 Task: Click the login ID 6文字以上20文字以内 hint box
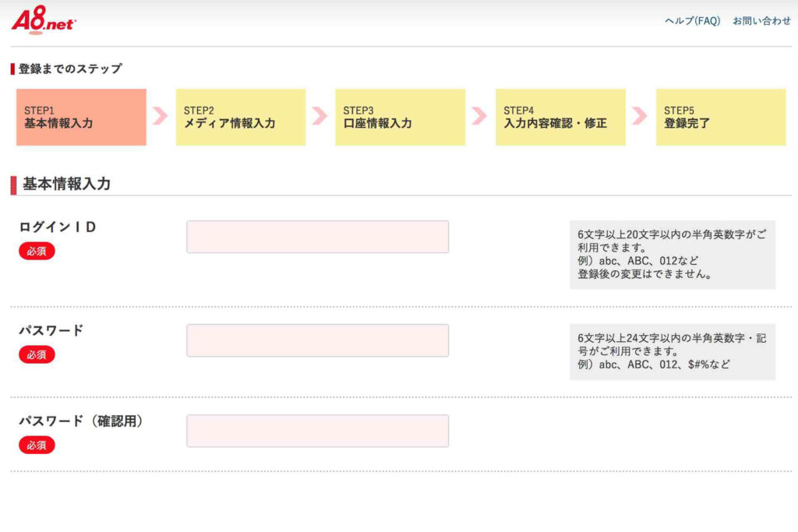[672, 255]
